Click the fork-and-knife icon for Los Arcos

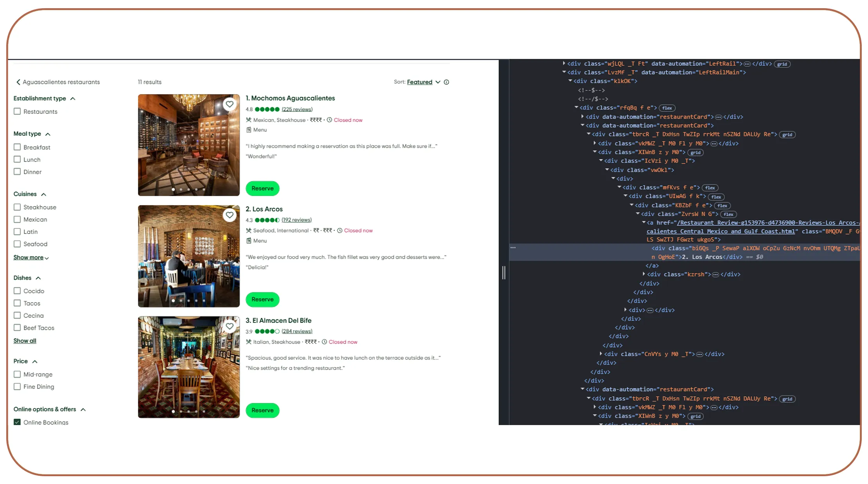[x=249, y=230]
